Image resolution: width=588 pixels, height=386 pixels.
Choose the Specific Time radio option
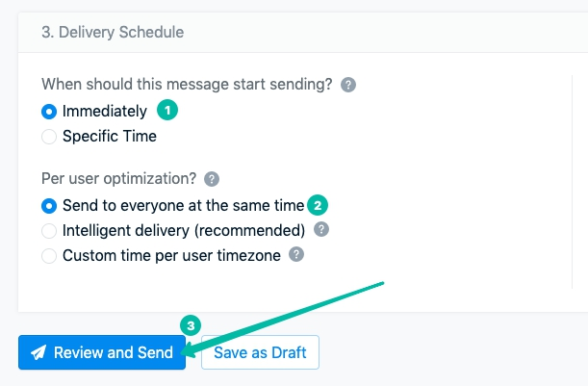49,137
